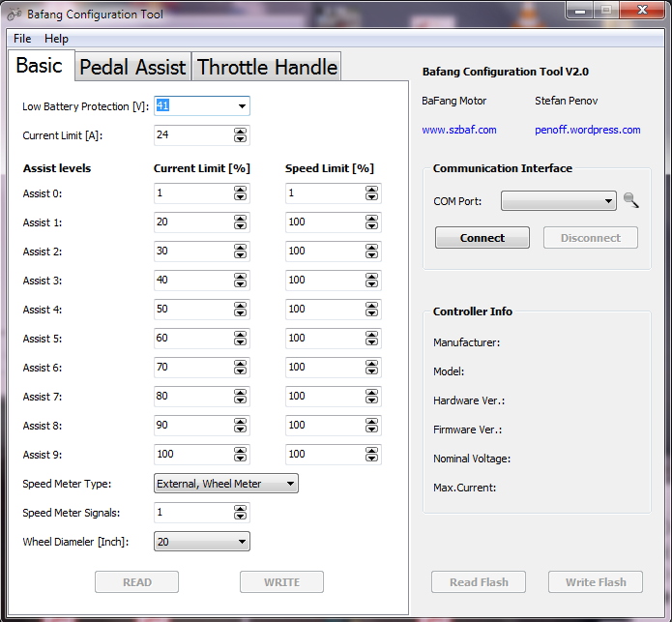The height and width of the screenshot is (622, 672).
Task: Click the 'Max.Current:' label
Action: pyautogui.click(x=464, y=488)
